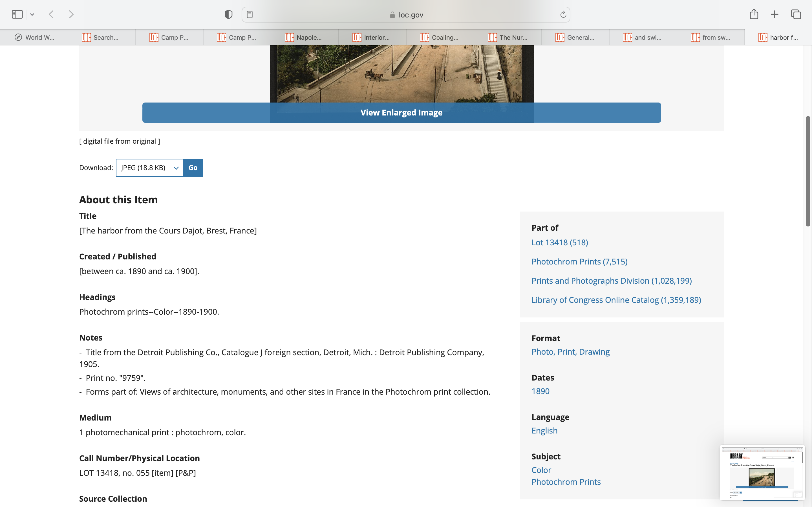Click the screenshot preview thumbnail in the corner
This screenshot has height=507, width=812.
coord(762,472)
